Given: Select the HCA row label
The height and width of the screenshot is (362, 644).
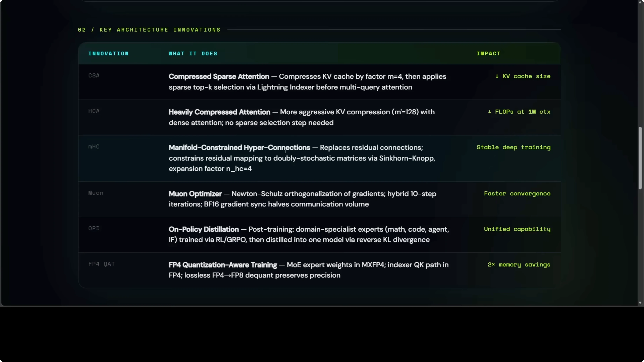Looking at the screenshot, I should 94,111.
